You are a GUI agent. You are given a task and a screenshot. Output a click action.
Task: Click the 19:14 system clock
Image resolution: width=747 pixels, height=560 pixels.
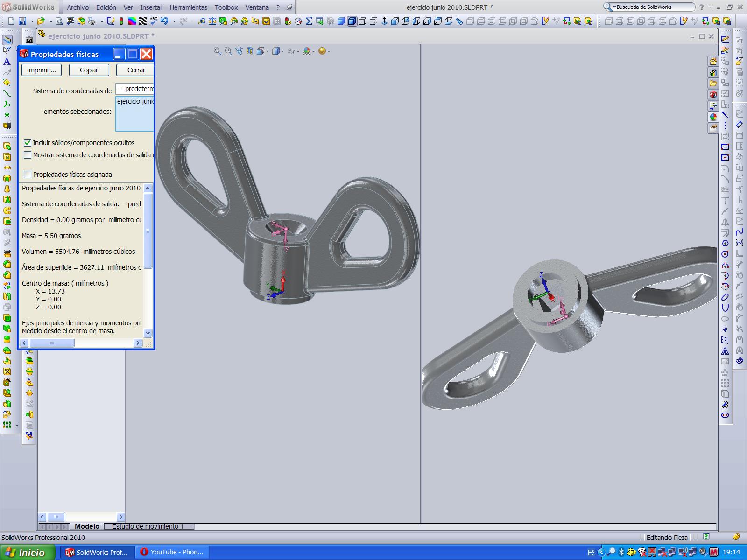(x=731, y=553)
